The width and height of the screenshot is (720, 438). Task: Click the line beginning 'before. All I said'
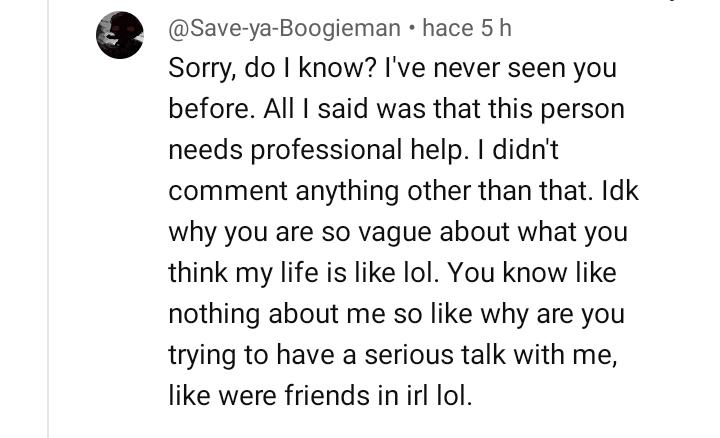point(396,109)
